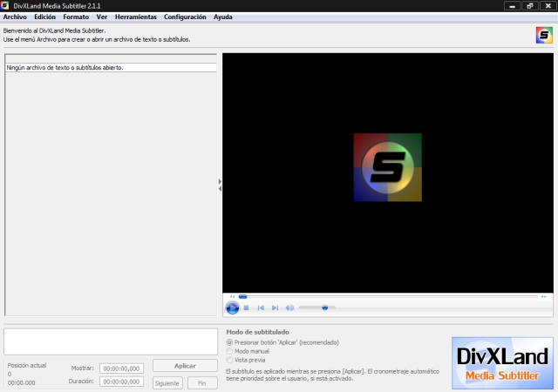Screen dimensions: 558x392
Task: Select the Vista previa radio option
Action: point(229,360)
